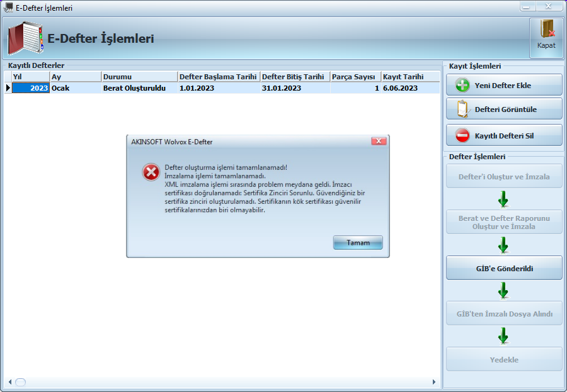Click the horizontal scrollbar left arrow
Viewport: 567px width, 392px height.
click(x=9, y=382)
